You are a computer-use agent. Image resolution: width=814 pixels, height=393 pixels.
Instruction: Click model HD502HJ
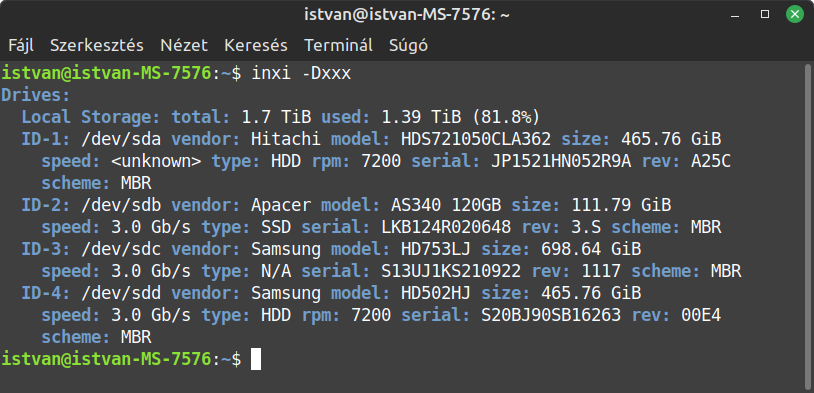[436, 293]
